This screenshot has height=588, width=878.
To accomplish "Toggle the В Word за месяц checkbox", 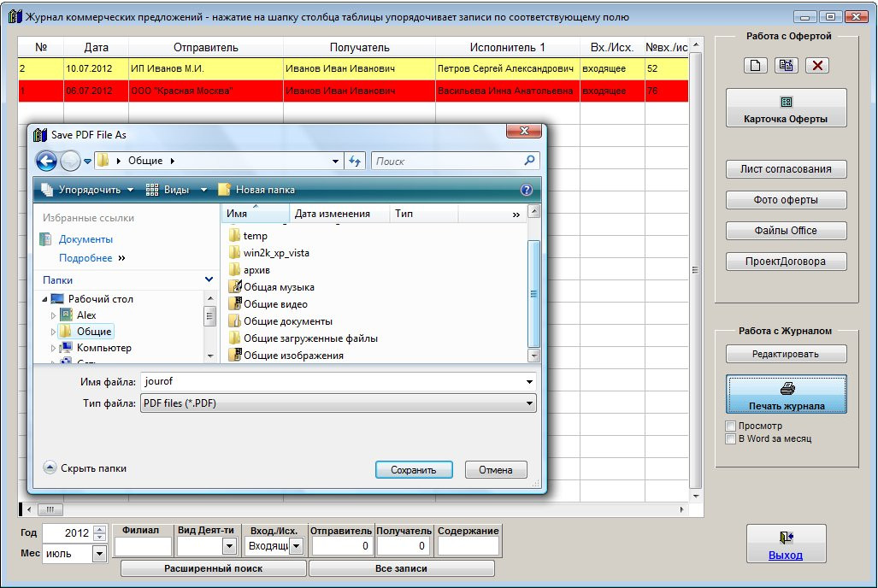I will 730,439.
